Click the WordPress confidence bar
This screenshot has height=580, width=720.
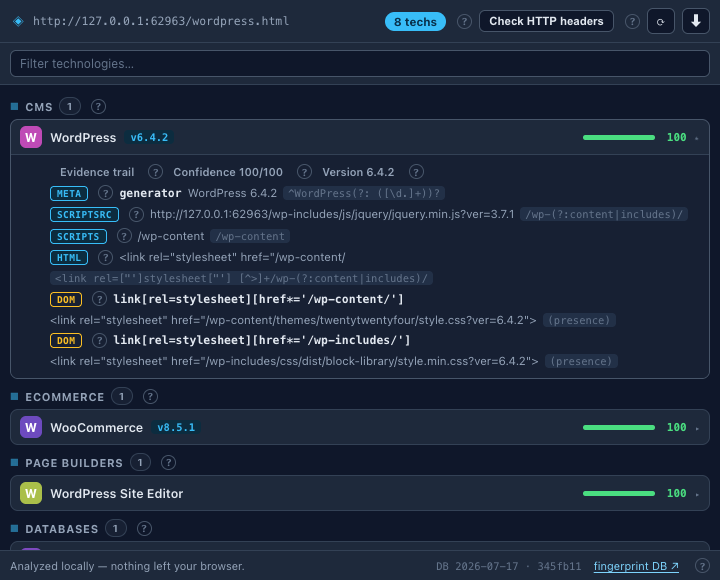click(619, 137)
